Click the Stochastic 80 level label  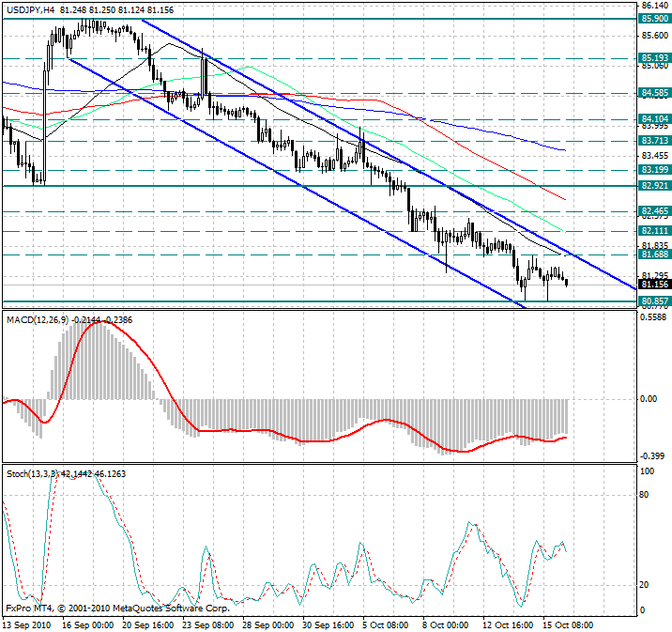pyautogui.click(x=644, y=495)
